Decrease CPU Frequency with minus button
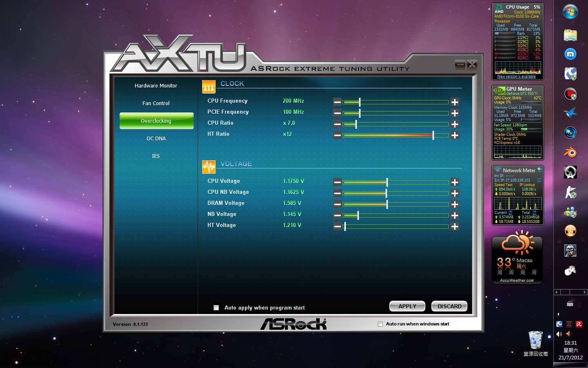 pos(337,102)
